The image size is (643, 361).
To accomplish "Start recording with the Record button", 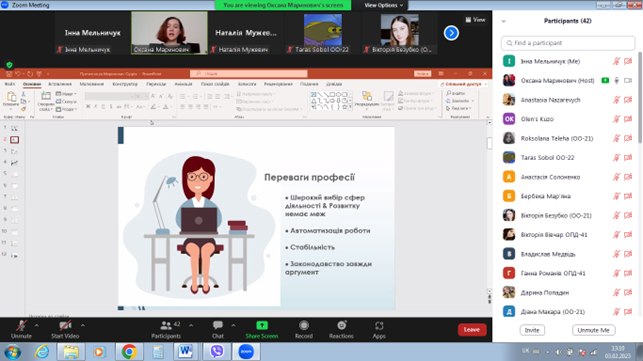I will (304, 329).
